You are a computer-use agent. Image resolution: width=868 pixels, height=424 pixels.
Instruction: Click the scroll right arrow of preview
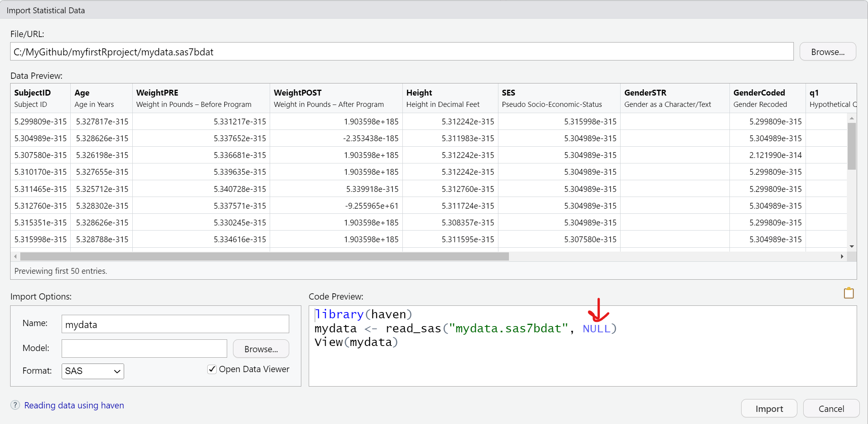[x=842, y=256]
